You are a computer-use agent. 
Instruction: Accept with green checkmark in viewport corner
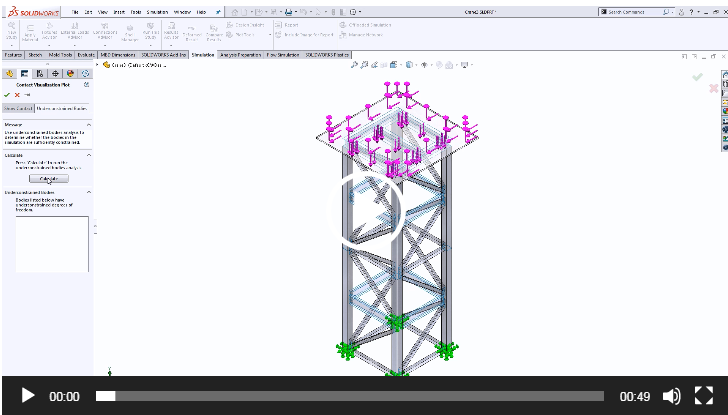(697, 77)
